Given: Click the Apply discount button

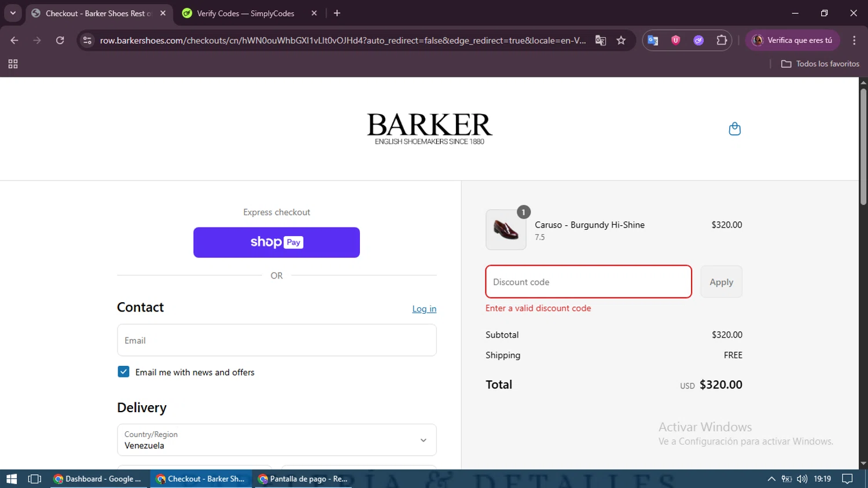Looking at the screenshot, I should click(721, 282).
